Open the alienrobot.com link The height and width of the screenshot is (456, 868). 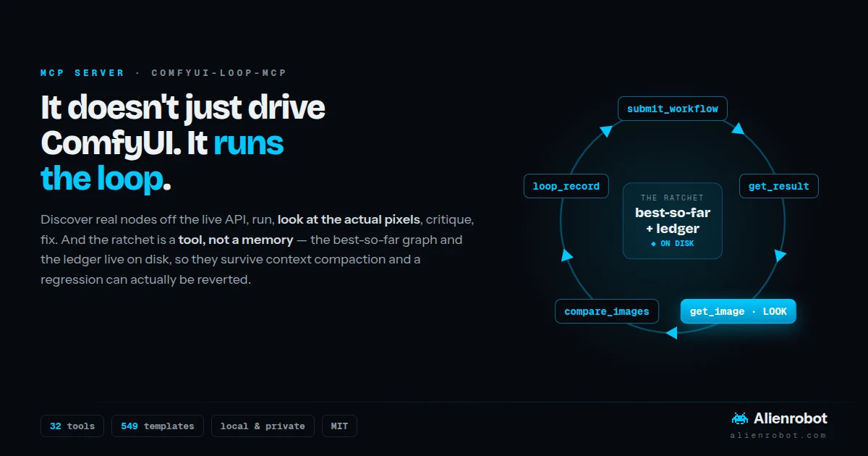point(778,435)
